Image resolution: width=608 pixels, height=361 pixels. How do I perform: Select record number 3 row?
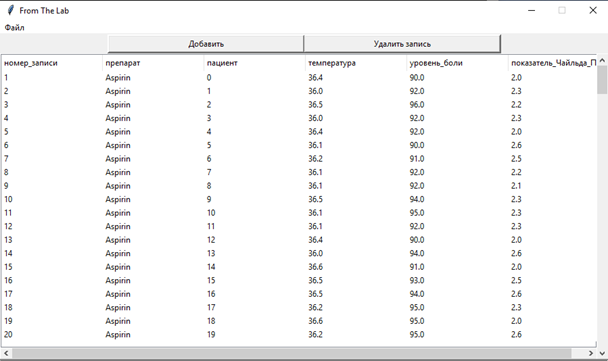[299, 105]
